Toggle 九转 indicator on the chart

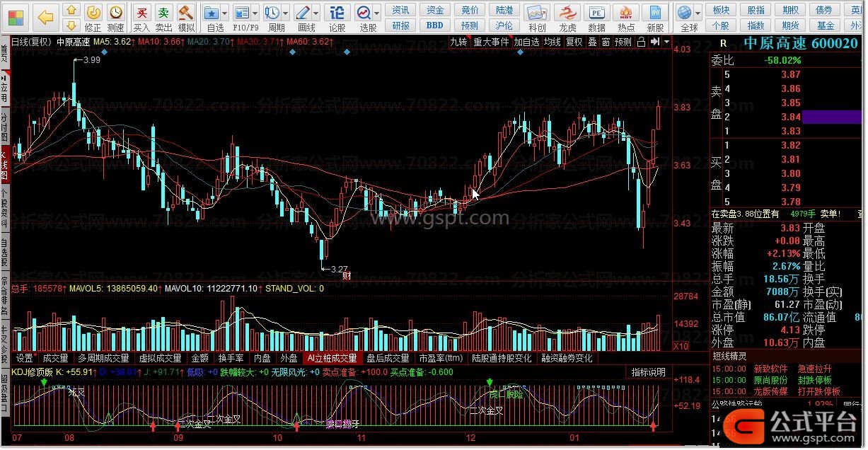(458, 42)
